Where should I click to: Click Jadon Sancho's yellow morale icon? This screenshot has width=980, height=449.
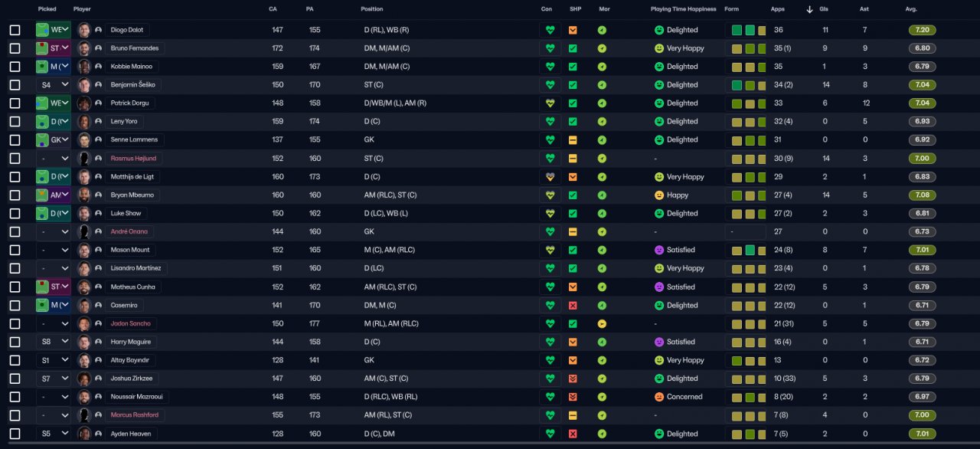pyautogui.click(x=602, y=323)
